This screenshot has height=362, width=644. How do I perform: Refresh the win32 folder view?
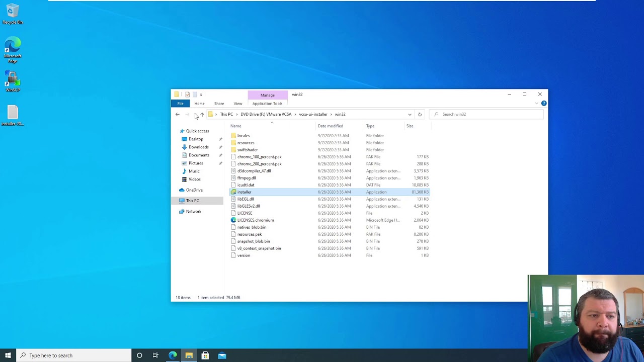point(420,114)
